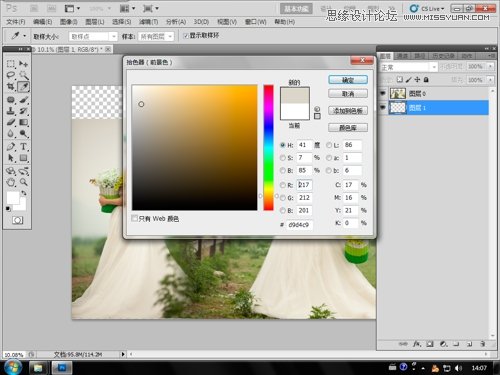Select the Spot Healing Brush tool

tap(11, 100)
